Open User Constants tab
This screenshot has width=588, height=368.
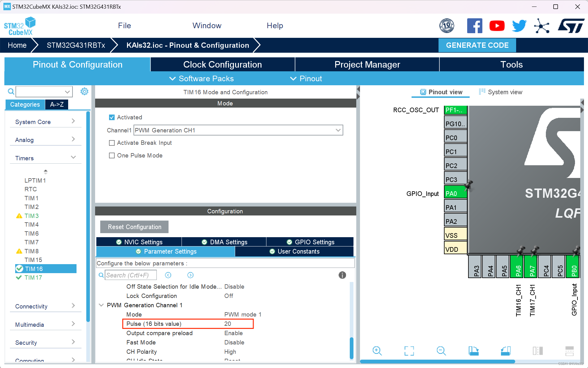294,251
